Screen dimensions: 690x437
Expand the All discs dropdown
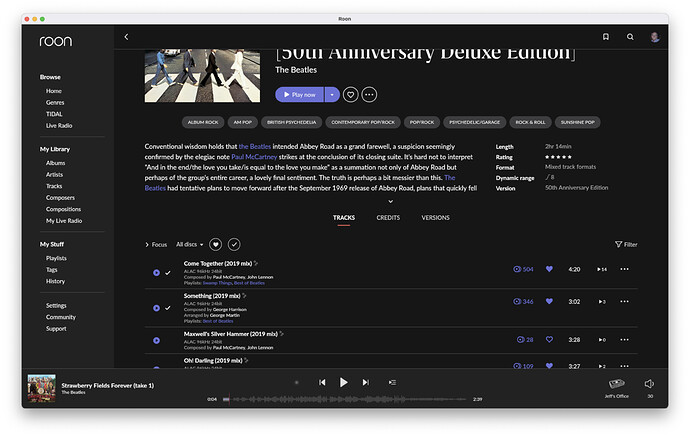pyautogui.click(x=190, y=244)
